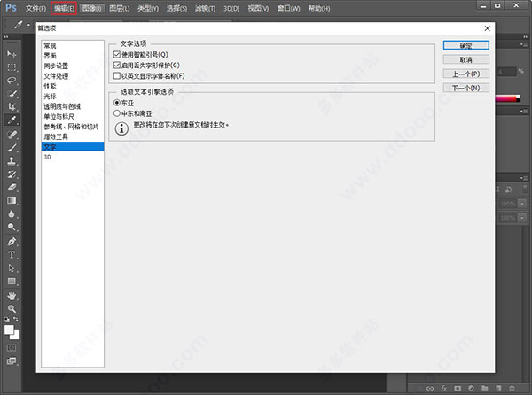Open the top-right color panel menu
Screen dimensions: 532x395
pyautogui.click(x=524, y=44)
